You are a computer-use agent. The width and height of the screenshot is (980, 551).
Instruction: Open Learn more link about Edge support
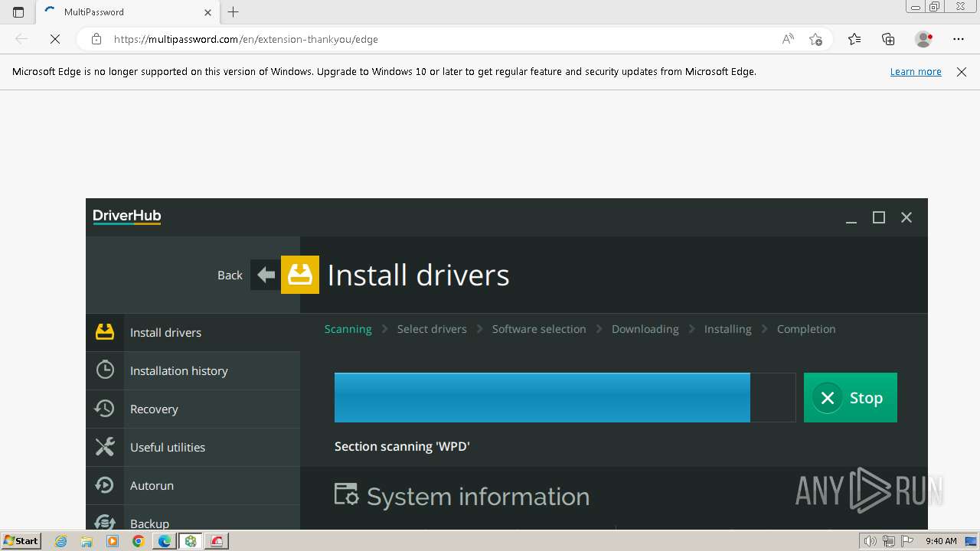[916, 72]
